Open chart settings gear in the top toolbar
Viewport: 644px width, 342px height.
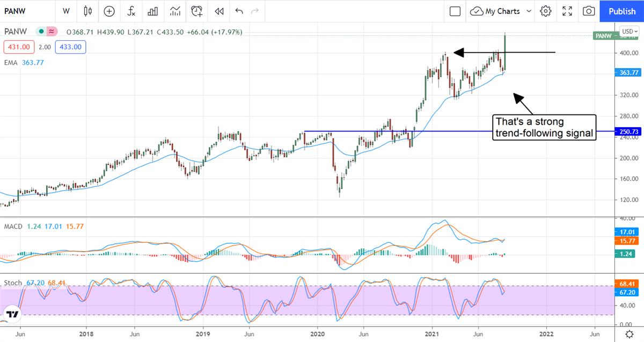tap(546, 11)
